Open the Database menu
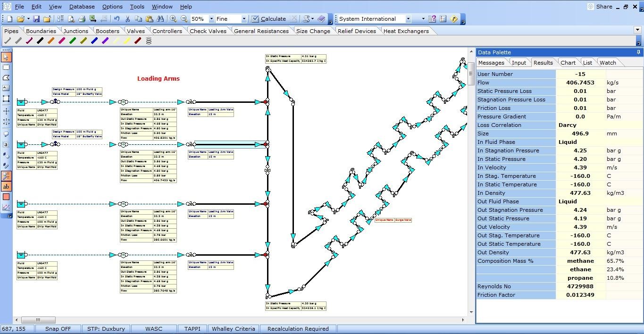This screenshot has width=644, height=334. coord(81,7)
